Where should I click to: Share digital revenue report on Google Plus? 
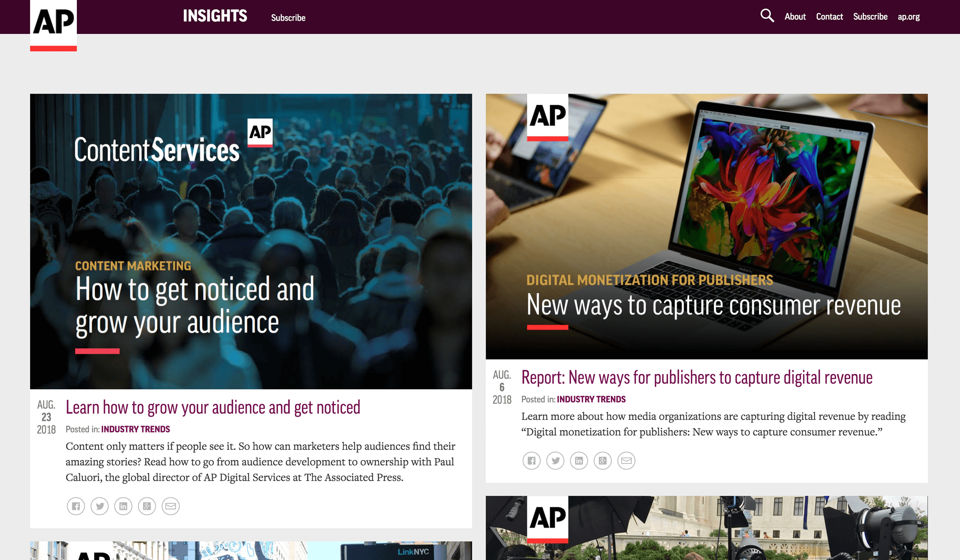tap(603, 461)
